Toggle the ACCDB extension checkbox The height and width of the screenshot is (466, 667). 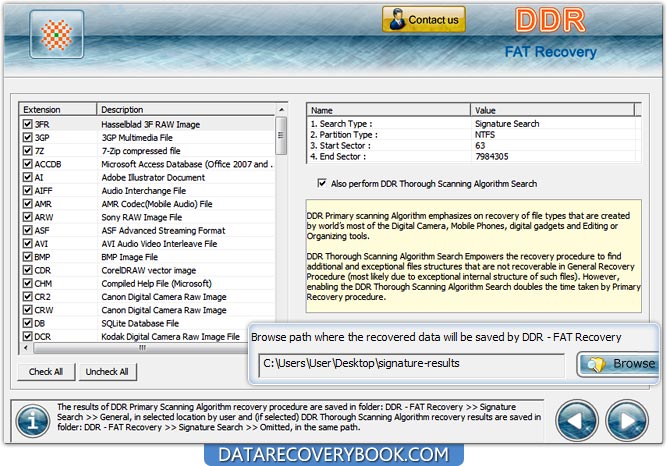(27, 164)
